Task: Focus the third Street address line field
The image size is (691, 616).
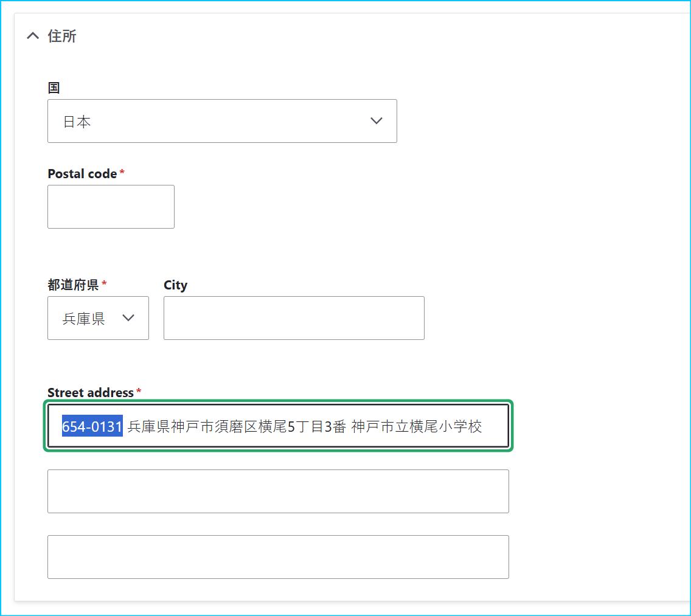Action: point(278,557)
